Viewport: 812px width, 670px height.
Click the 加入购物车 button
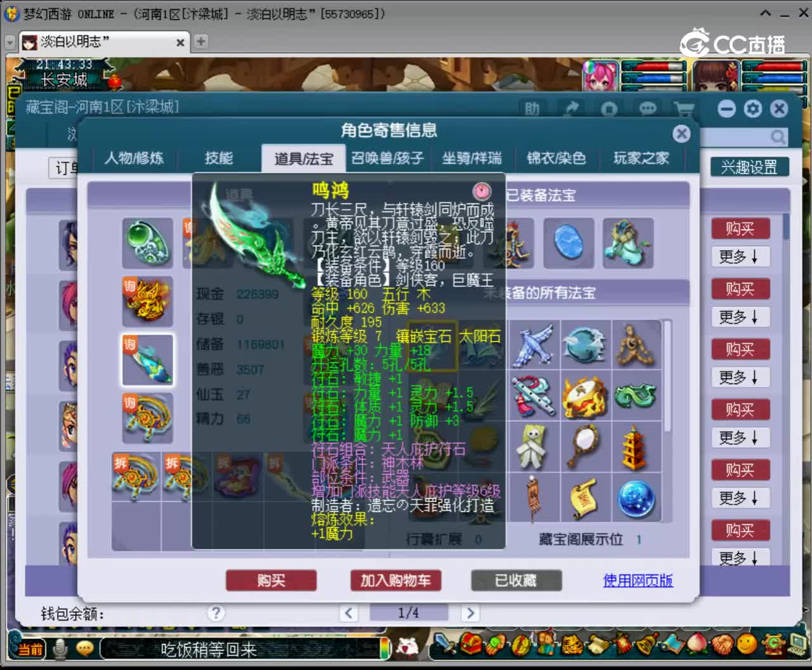pyautogui.click(x=396, y=581)
